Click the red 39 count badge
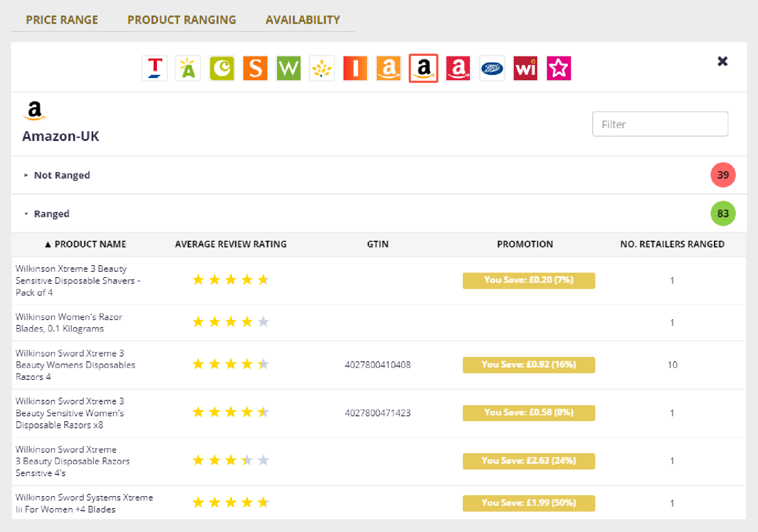The image size is (758, 532). coord(723,175)
